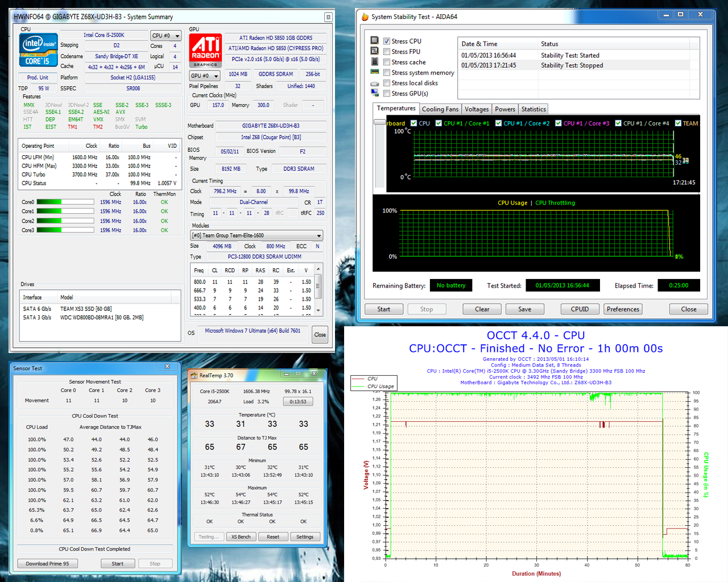Click the 0:13:53 timer button in RealTemp
Viewport: 728px width, 582px height.
[298, 401]
